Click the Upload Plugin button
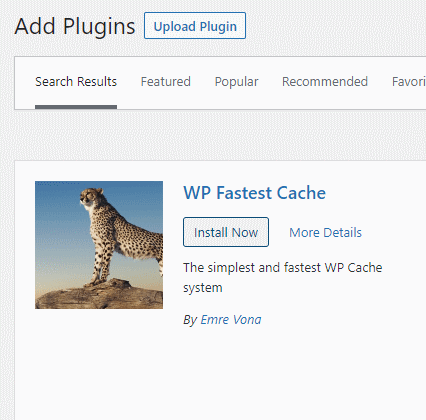 click(x=195, y=26)
